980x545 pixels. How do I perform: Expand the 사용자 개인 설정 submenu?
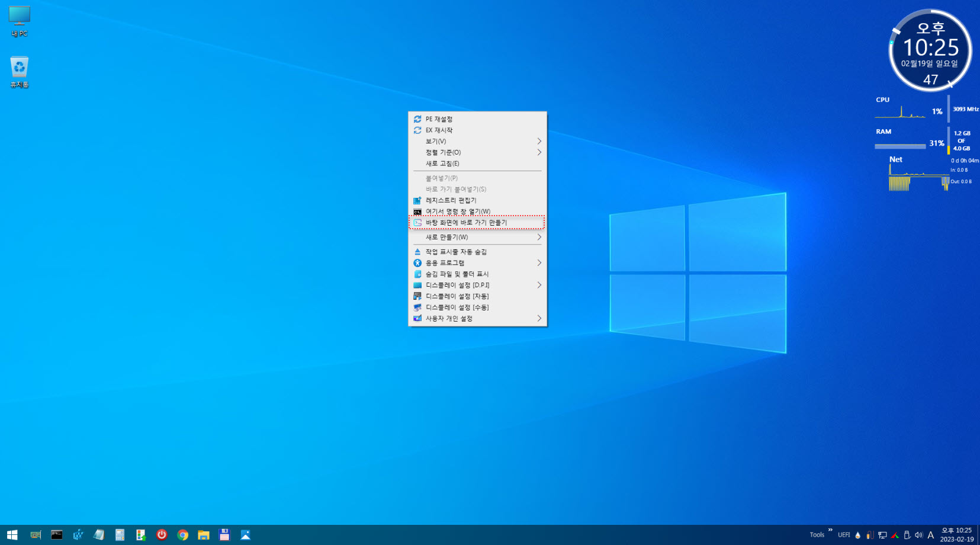pos(477,319)
